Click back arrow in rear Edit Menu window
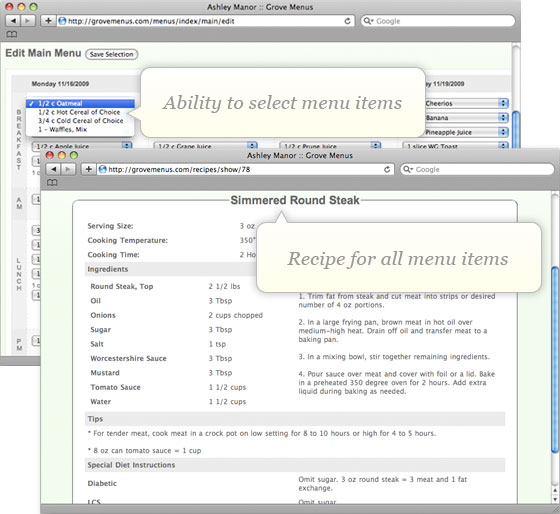560x514 pixels. pos(13,21)
